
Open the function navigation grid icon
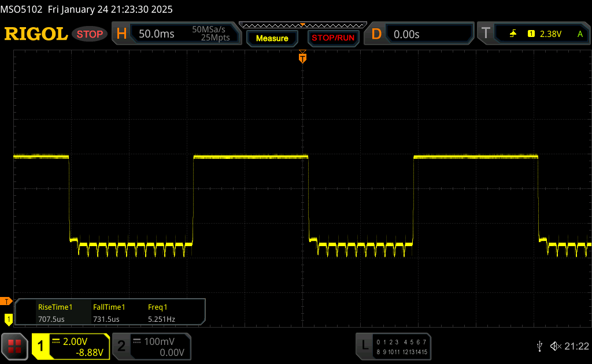point(14,346)
